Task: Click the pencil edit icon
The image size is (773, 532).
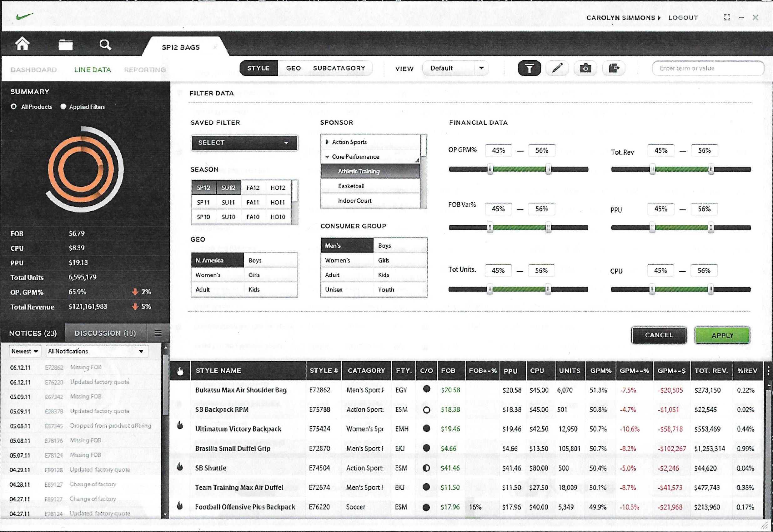Action: tap(557, 68)
